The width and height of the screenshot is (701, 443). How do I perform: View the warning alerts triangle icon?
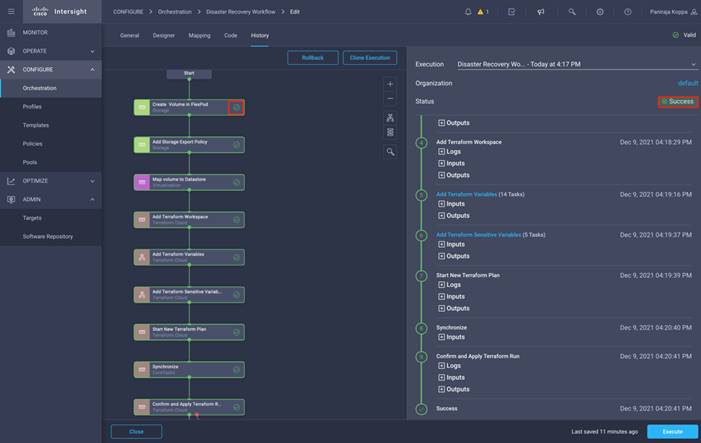pyautogui.click(x=481, y=12)
